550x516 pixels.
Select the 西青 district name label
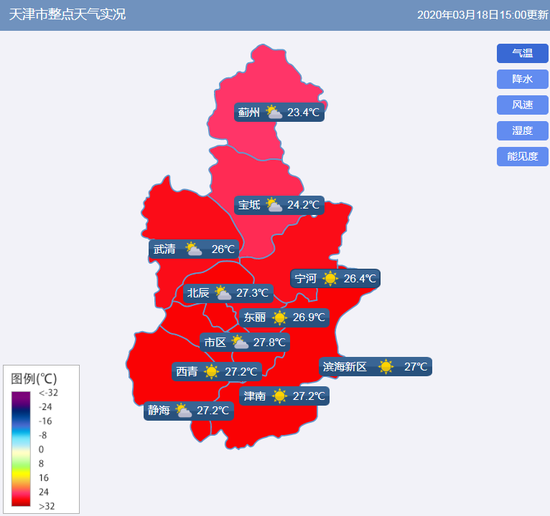pos(187,371)
